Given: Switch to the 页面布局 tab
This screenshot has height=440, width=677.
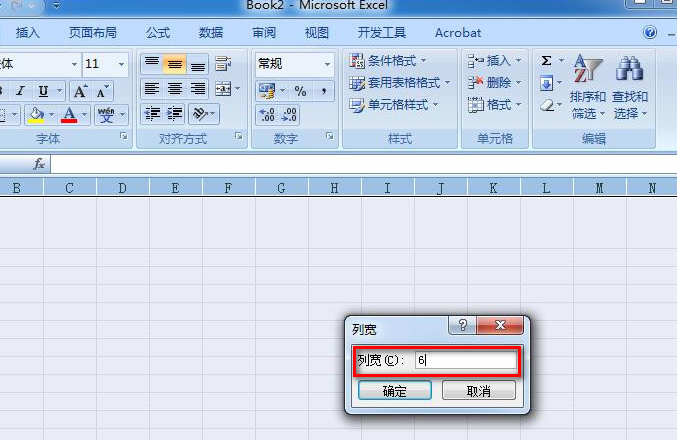Looking at the screenshot, I should coord(93,33).
